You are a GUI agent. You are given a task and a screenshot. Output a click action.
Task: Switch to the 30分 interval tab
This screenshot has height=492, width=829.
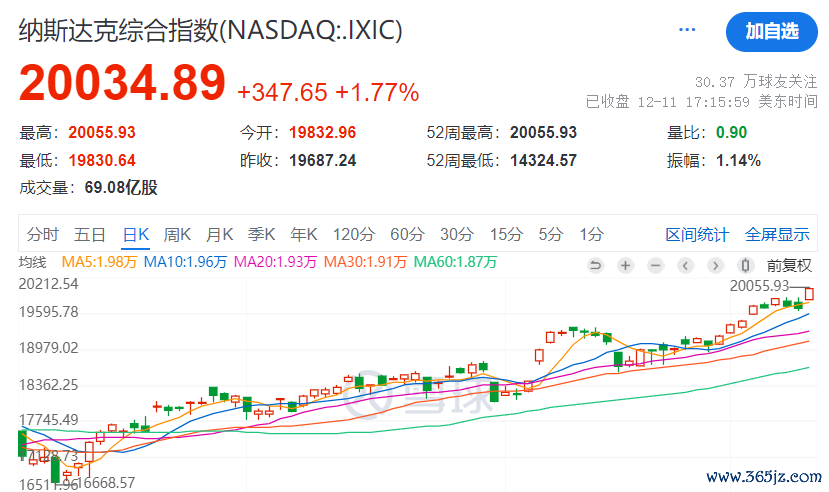pos(457,234)
